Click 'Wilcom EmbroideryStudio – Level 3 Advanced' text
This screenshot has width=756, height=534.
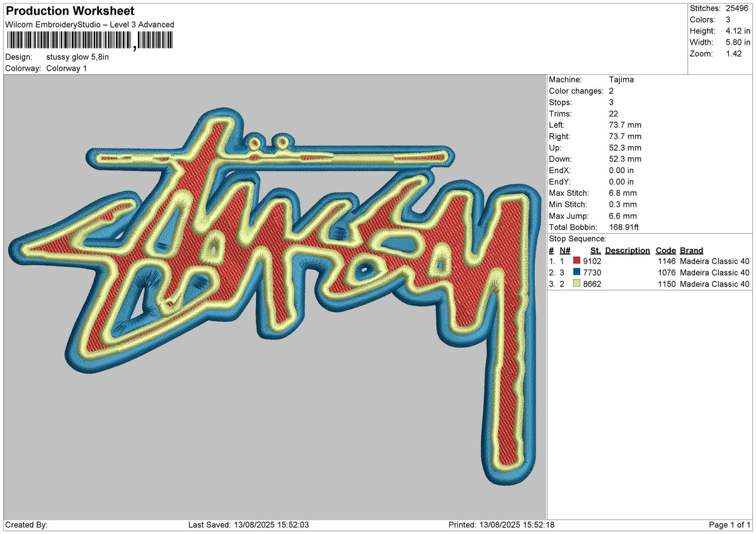[x=89, y=25]
